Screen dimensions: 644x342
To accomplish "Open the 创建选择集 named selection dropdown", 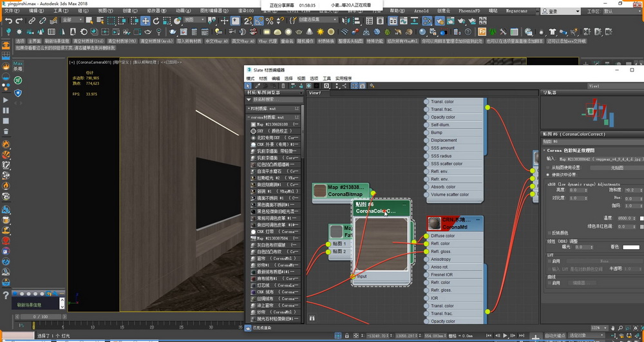I will point(317,20).
